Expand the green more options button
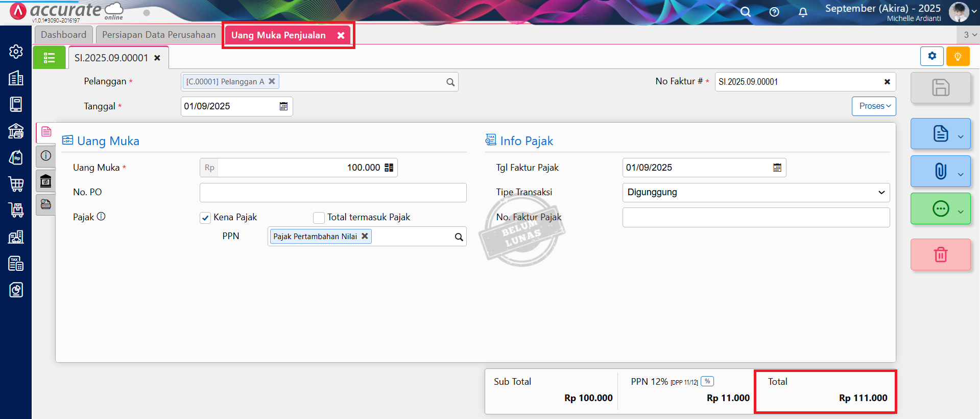 [940, 208]
